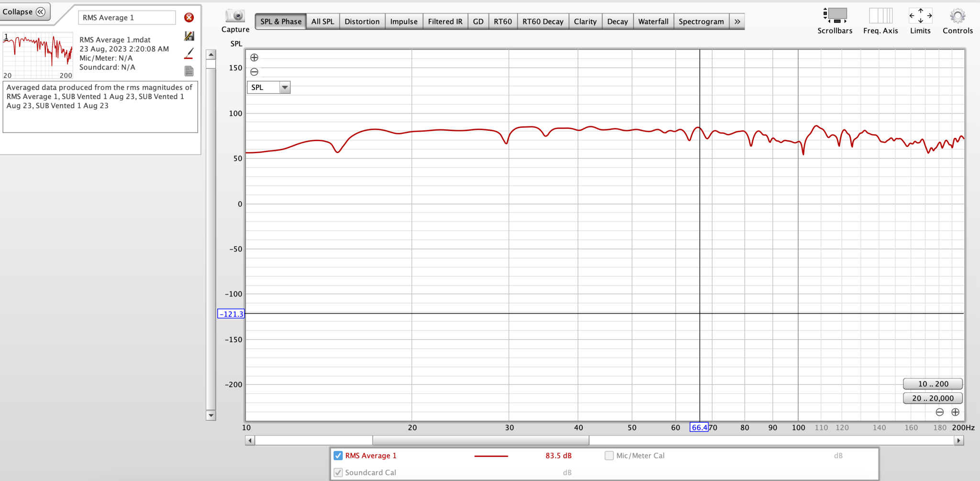980x481 pixels.
Task: Switch to the Spectrogram tab
Action: click(x=701, y=22)
